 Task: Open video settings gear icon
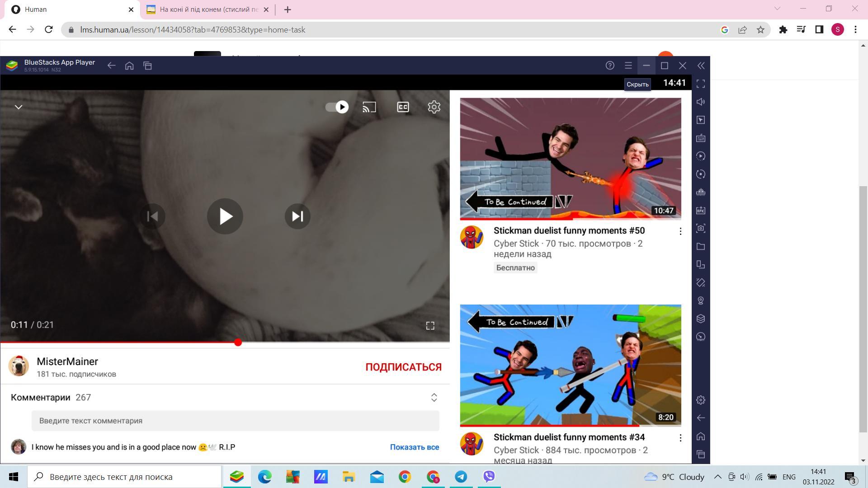click(434, 107)
